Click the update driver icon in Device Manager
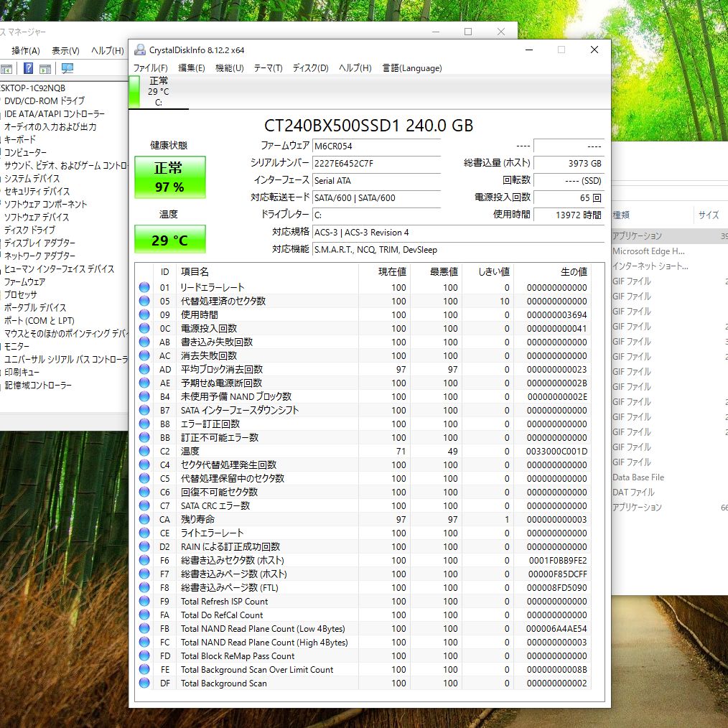This screenshot has height=728, width=728. click(x=45, y=67)
